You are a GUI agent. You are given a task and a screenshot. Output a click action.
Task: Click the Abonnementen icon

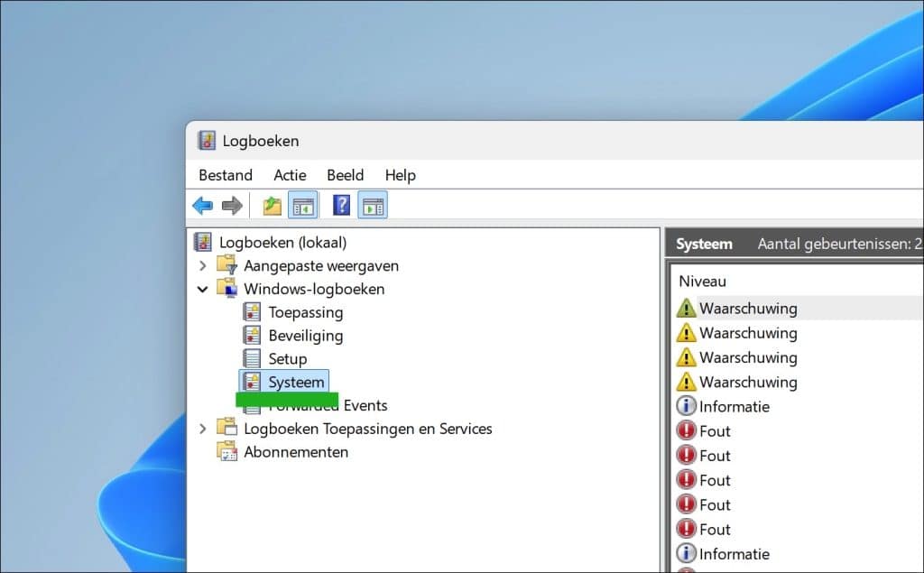click(226, 451)
